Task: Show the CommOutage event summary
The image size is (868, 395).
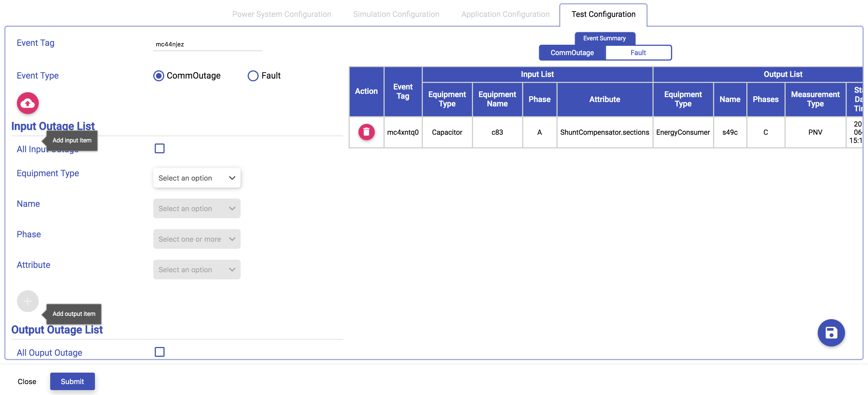Action: [x=572, y=53]
